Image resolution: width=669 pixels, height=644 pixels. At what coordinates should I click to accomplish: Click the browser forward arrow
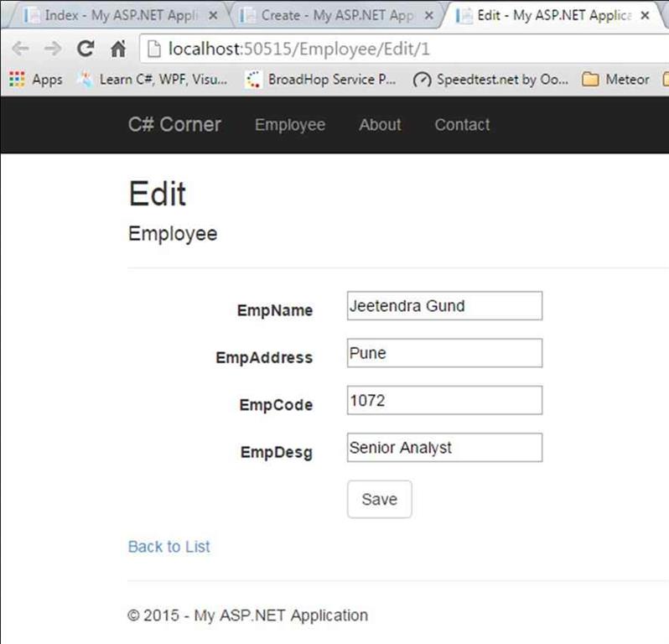coord(52,49)
